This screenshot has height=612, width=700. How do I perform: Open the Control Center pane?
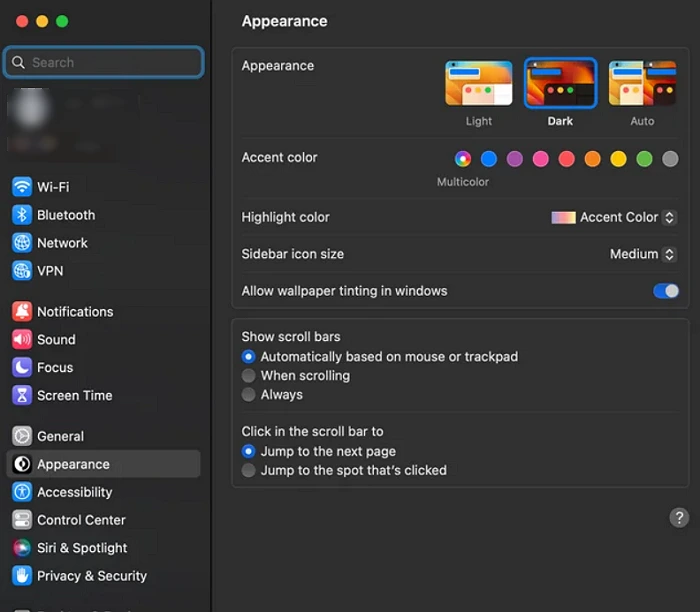[104, 520]
